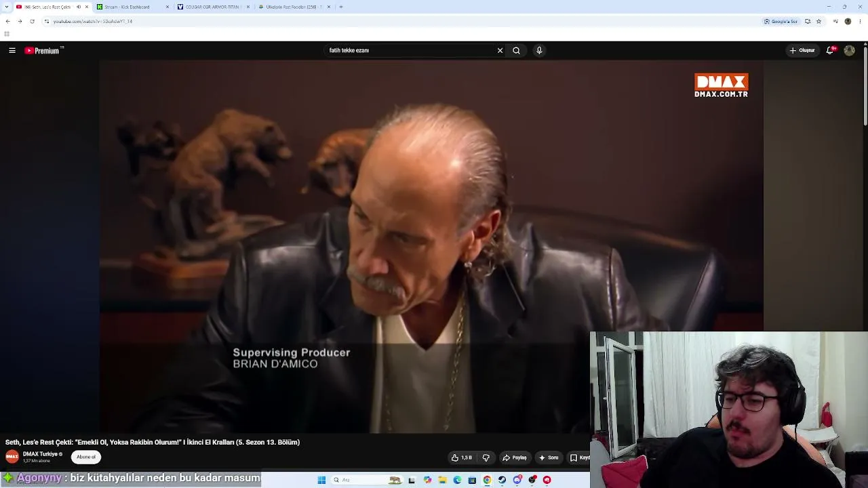The width and height of the screenshot is (868, 488).
Task: Open the YouTube account avatar menu
Action: (849, 50)
